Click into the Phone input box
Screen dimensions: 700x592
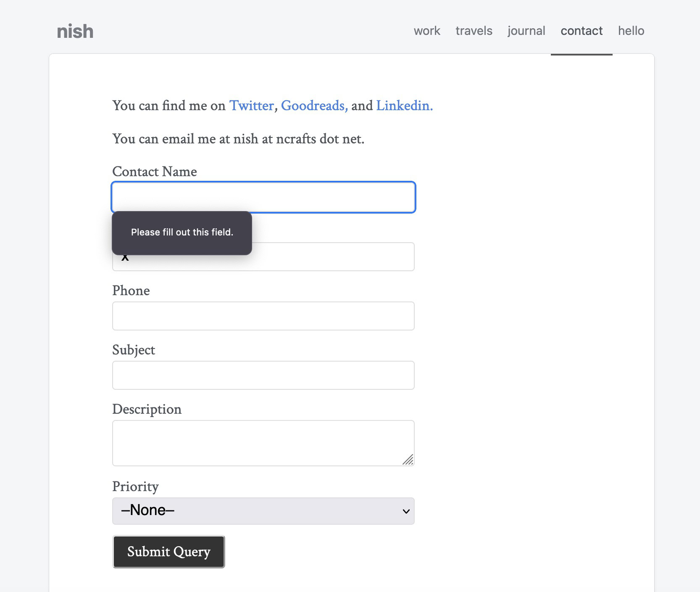[263, 316]
